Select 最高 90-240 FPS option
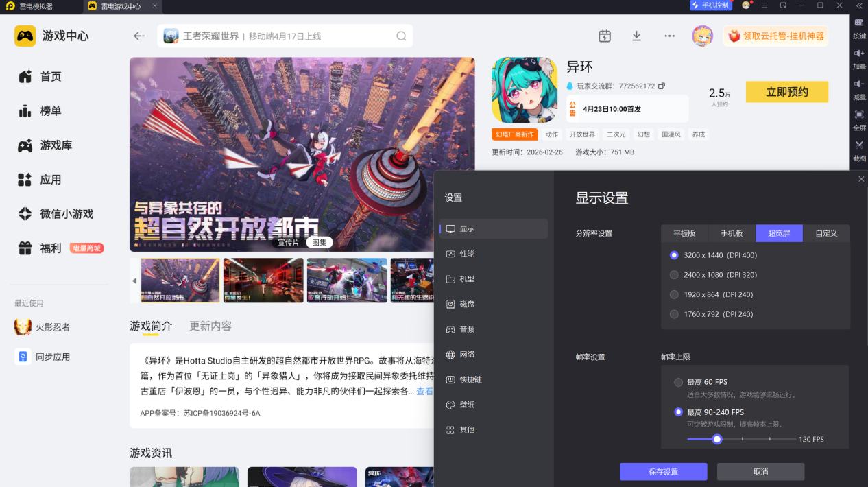868x487 pixels. [709, 412]
